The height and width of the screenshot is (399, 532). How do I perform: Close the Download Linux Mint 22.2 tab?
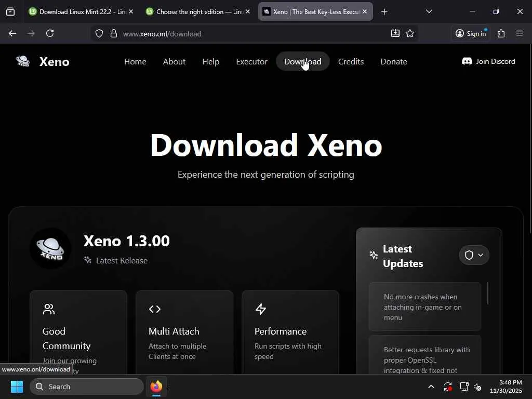[131, 11]
